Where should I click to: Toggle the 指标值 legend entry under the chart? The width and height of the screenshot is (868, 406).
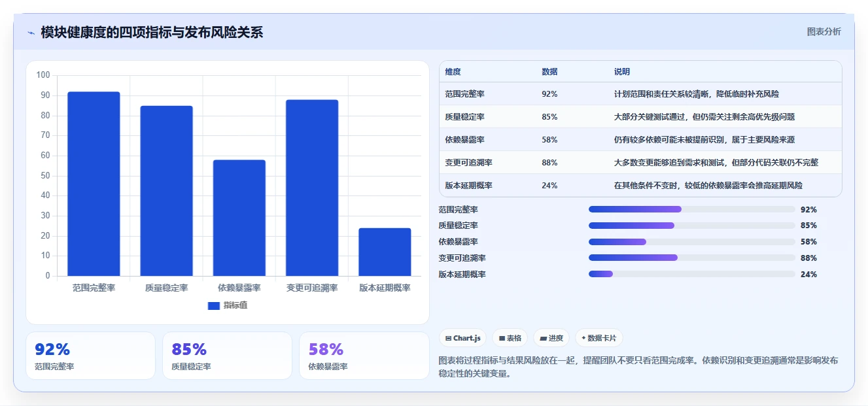[228, 305]
